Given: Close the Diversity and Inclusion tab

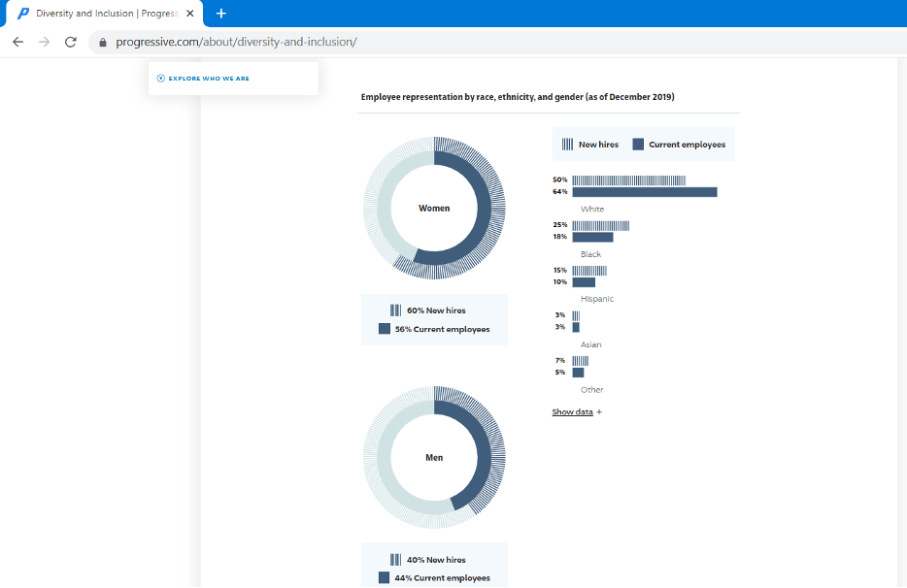Looking at the screenshot, I should point(189,14).
